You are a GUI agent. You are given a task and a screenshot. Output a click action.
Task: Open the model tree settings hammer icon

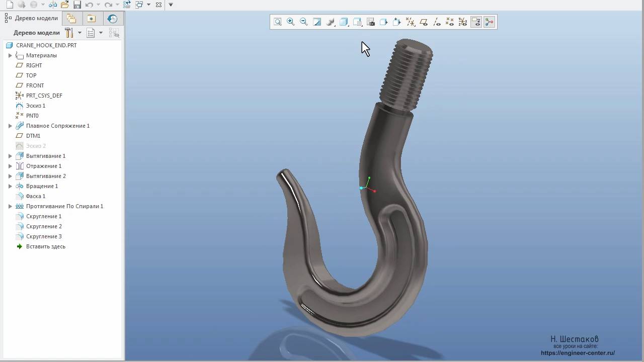[69, 33]
